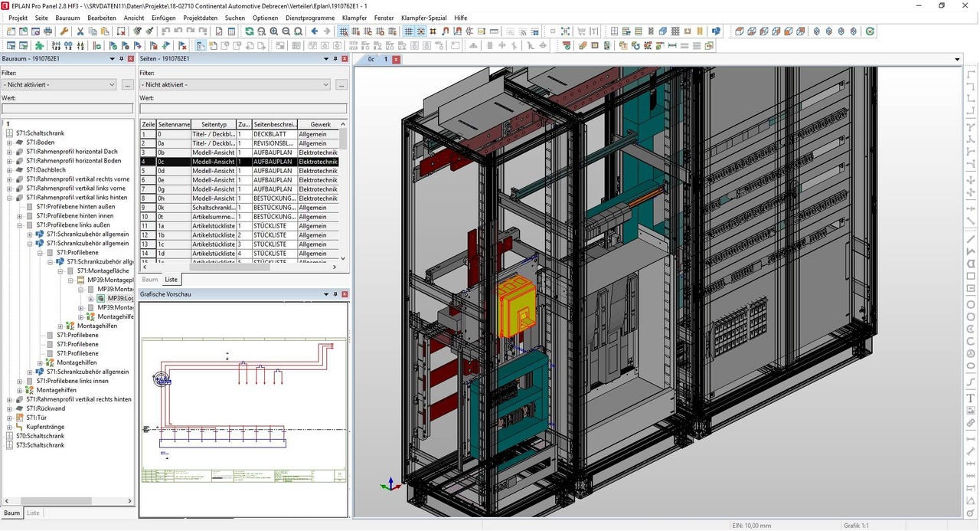Unpin the Bauraum panel via its pin icon
Screen dimensions: 980x531
coord(120,58)
